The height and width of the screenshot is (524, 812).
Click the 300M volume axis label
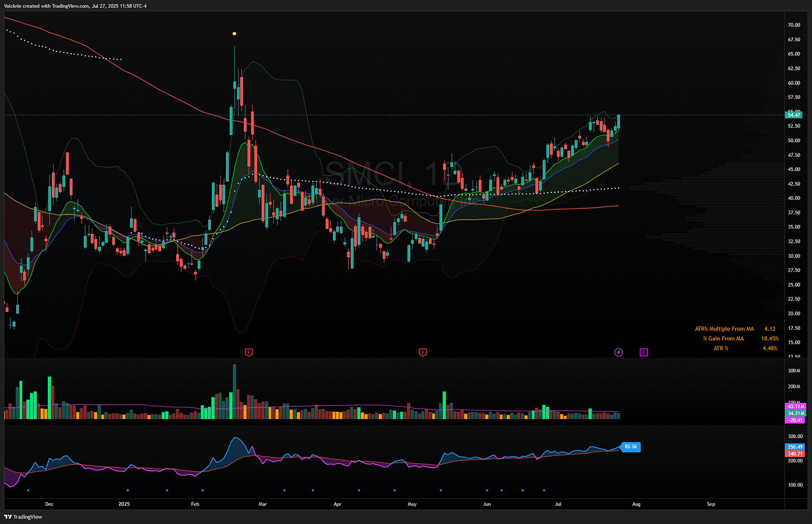pos(794,371)
